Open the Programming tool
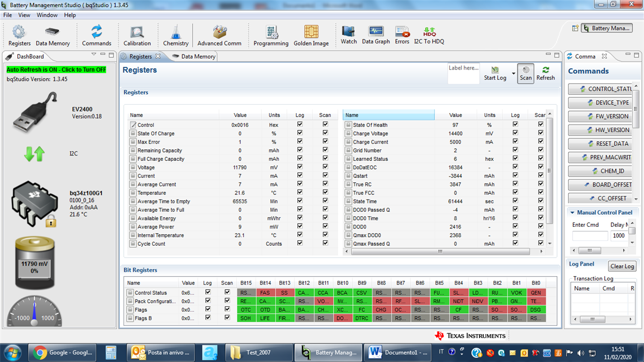This screenshot has height=362, width=644. pyautogui.click(x=271, y=36)
